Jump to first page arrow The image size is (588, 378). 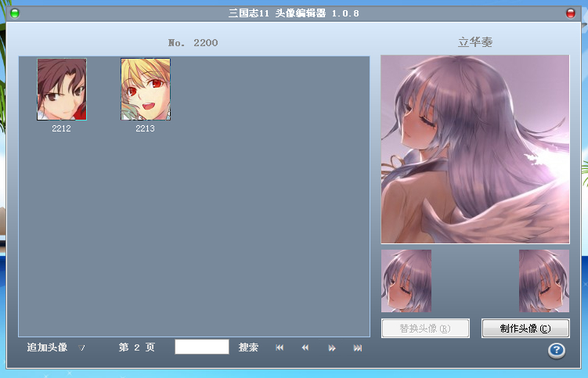pyautogui.click(x=280, y=348)
